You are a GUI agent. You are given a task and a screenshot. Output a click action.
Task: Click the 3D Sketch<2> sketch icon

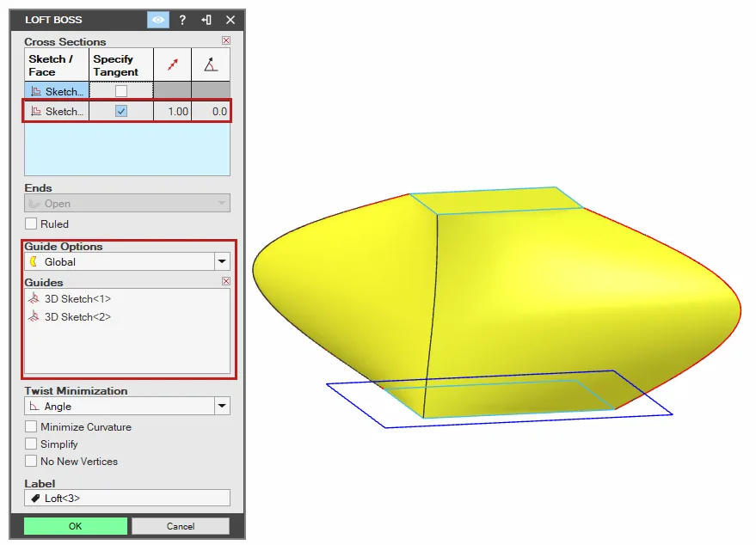(34, 316)
